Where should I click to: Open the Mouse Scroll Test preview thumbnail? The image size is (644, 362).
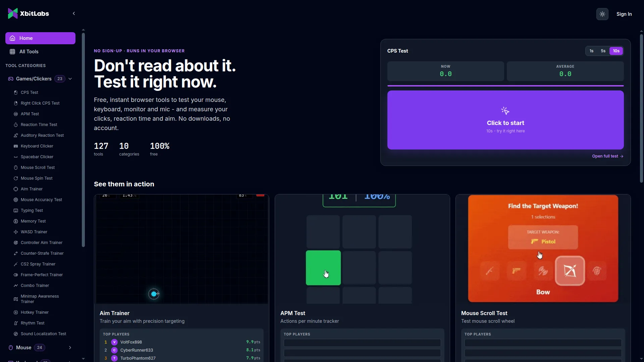tap(543, 249)
